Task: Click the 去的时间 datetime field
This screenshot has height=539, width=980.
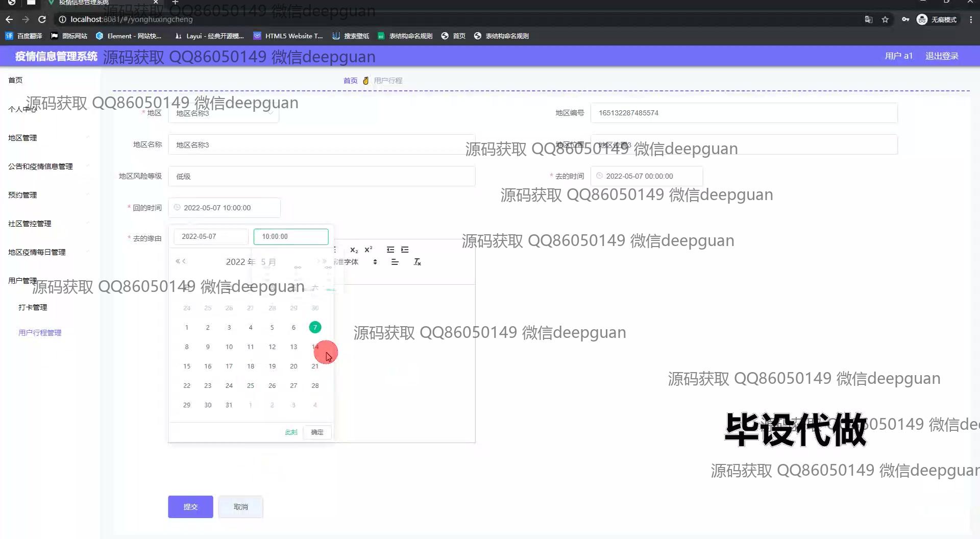Action: click(647, 176)
